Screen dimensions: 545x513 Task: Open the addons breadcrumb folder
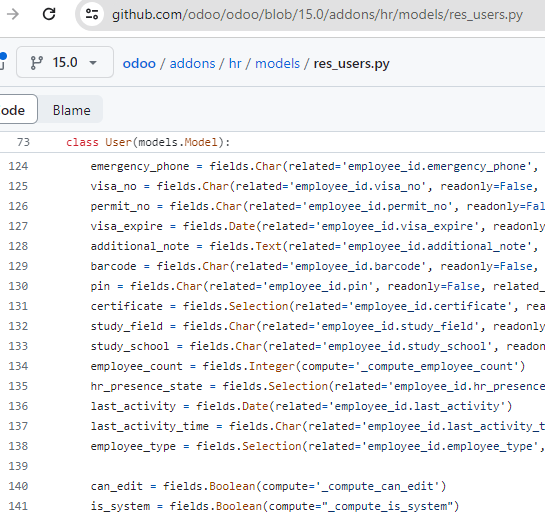[x=193, y=64]
